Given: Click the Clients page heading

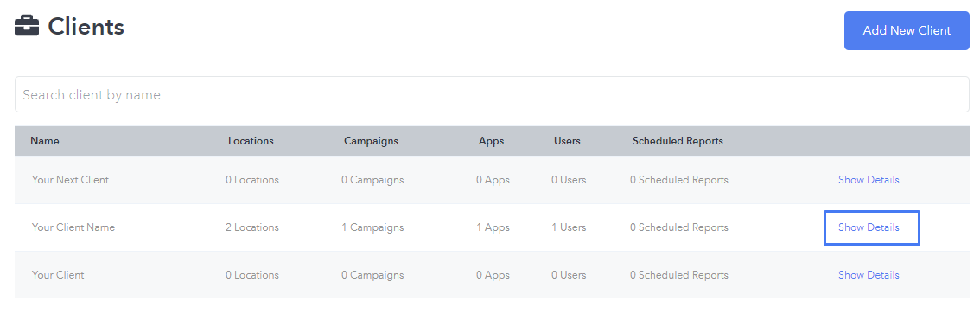Looking at the screenshot, I should 86,27.
